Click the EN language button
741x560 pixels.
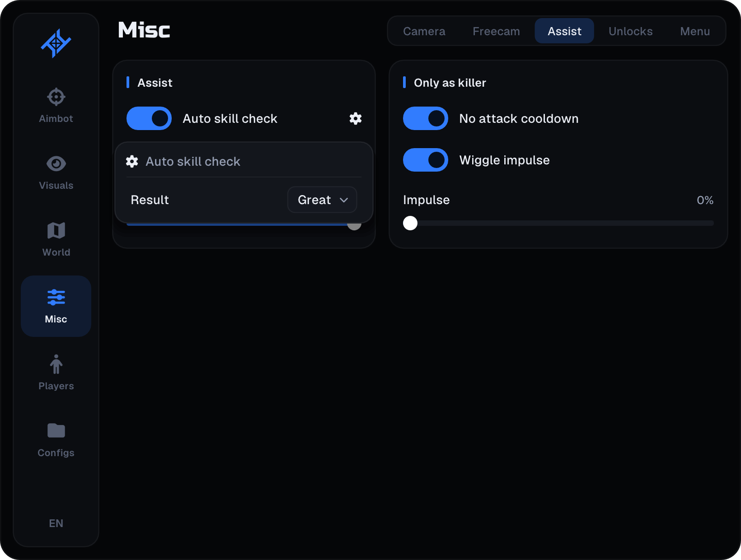click(x=56, y=523)
